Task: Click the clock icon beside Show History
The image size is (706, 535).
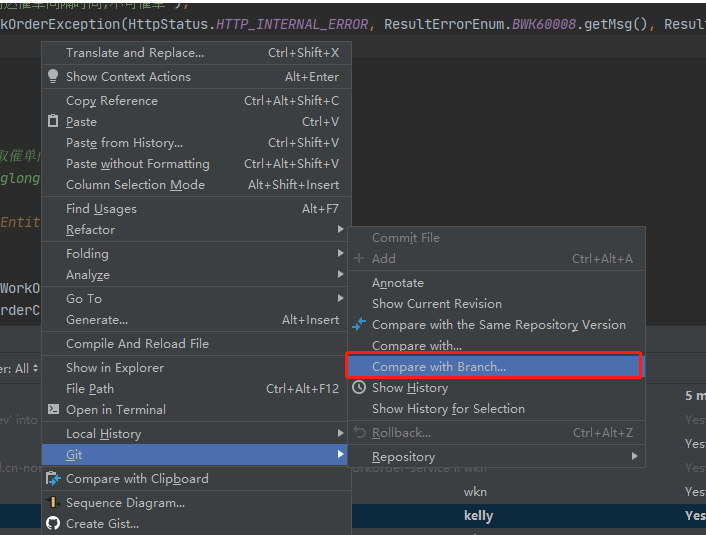Action: tap(360, 388)
